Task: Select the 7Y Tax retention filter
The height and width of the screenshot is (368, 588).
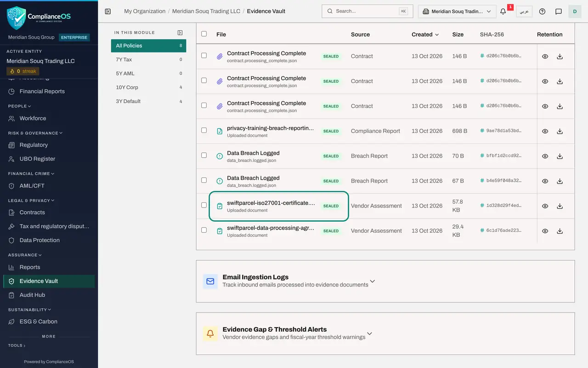Action: [148, 59]
